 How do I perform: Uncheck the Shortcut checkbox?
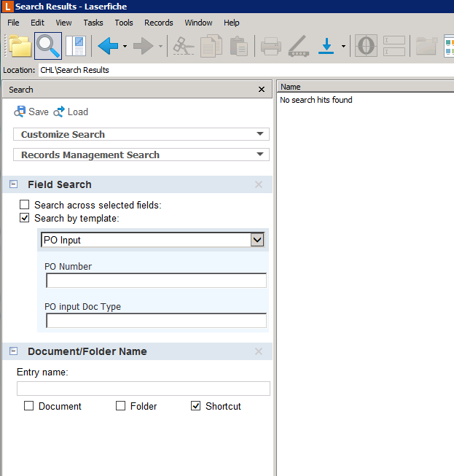pyautogui.click(x=196, y=406)
